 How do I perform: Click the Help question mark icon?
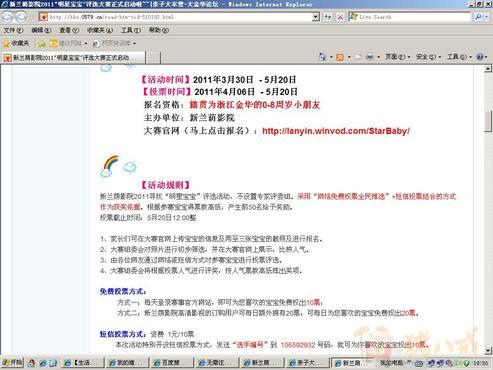coord(479,57)
